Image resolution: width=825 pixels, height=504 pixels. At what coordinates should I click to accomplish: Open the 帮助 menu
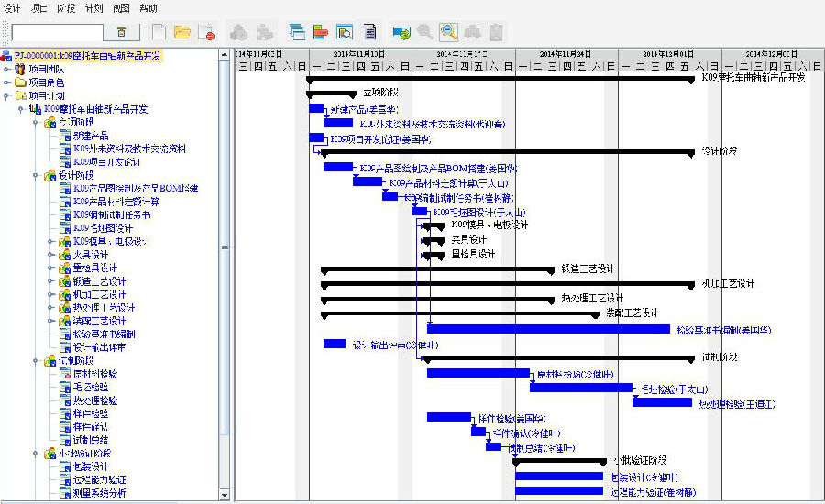[148, 8]
